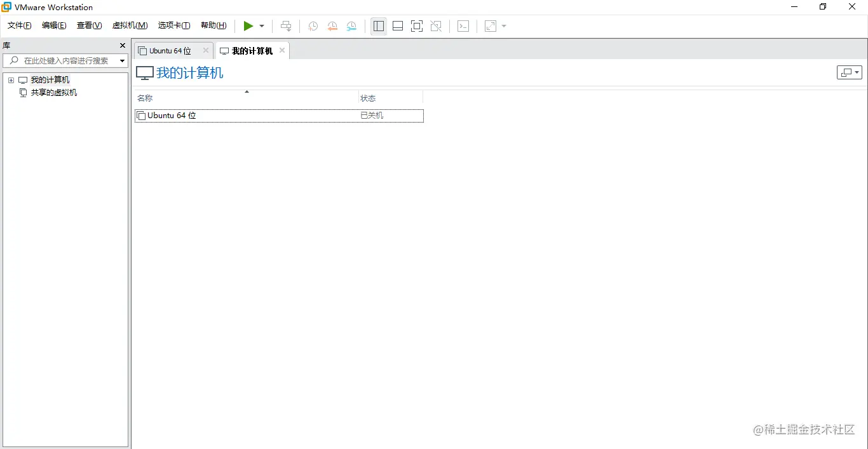Screen dimensions: 868x449
Task: Power on the virtual machine with green play button
Action: coord(248,26)
